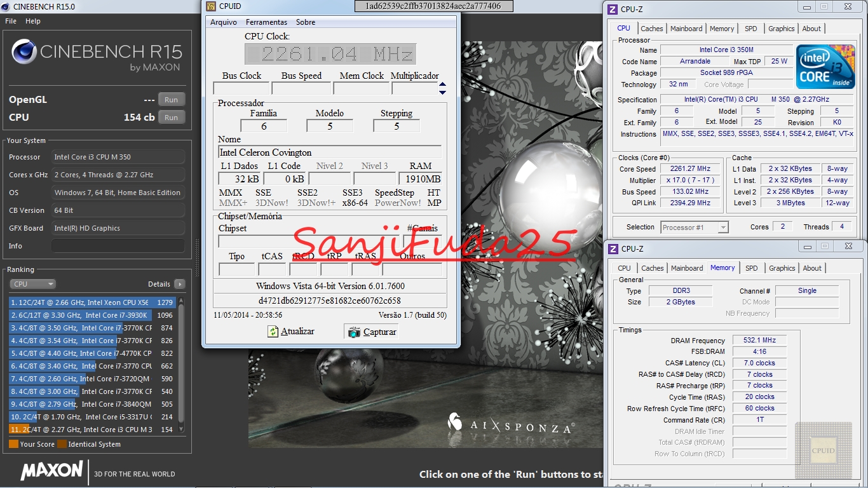Select ranking entry Core i7-3930K 1096
Viewport: 868px width, 488px height.
pos(92,315)
